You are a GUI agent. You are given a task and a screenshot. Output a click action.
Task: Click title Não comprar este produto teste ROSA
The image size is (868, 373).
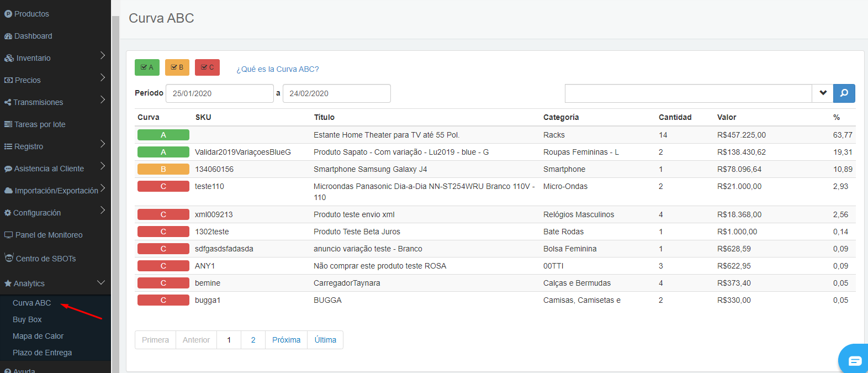pos(380,266)
